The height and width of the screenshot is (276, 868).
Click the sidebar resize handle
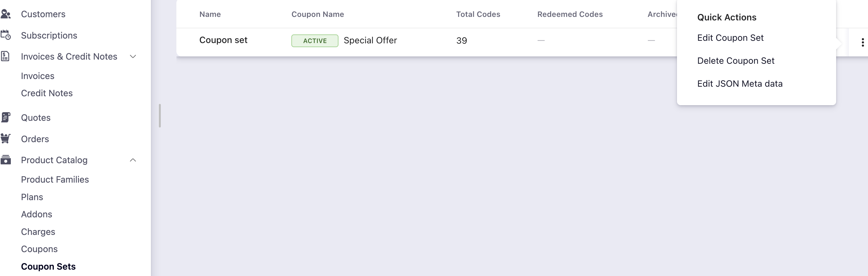[x=160, y=116]
